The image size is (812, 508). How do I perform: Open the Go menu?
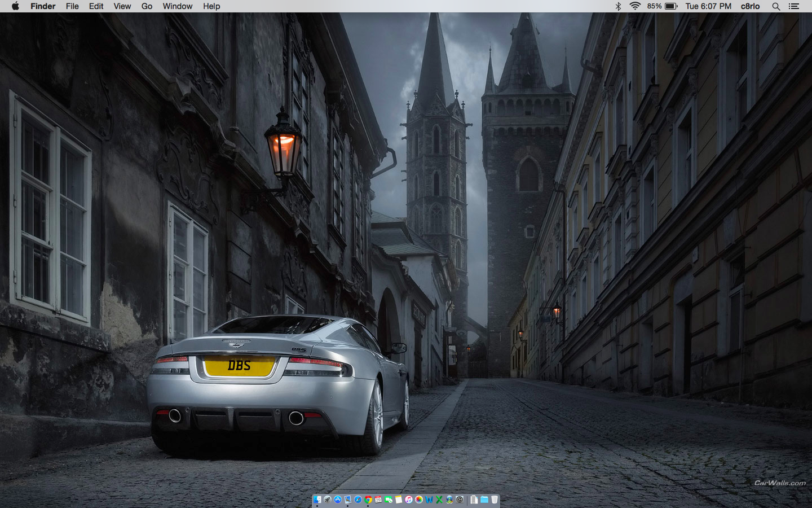(x=147, y=6)
